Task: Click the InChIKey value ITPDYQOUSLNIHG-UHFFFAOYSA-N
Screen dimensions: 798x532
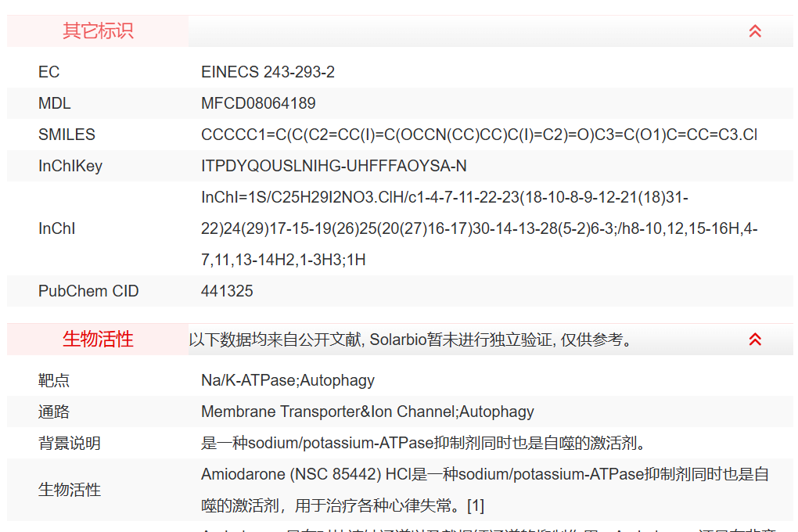Action: pyautogui.click(x=333, y=166)
